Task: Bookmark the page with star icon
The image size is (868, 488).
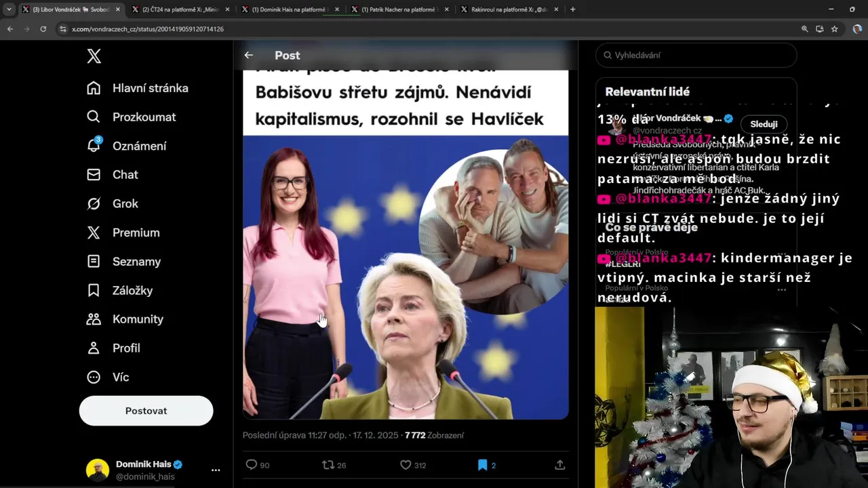Action: pos(835,29)
